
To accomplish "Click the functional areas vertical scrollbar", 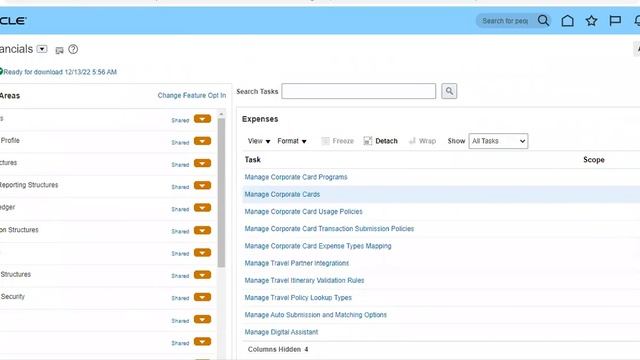I will coord(221,193).
